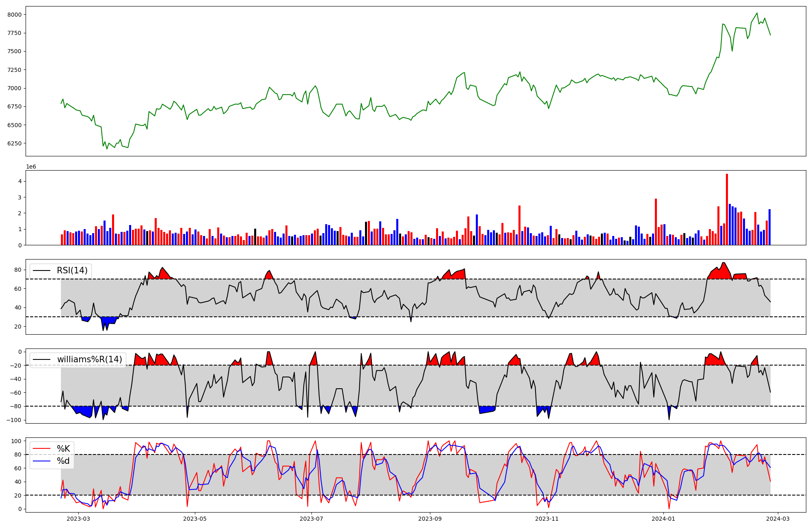Click the %d legend entry
Screen dimensions: 812x528
(x=63, y=461)
